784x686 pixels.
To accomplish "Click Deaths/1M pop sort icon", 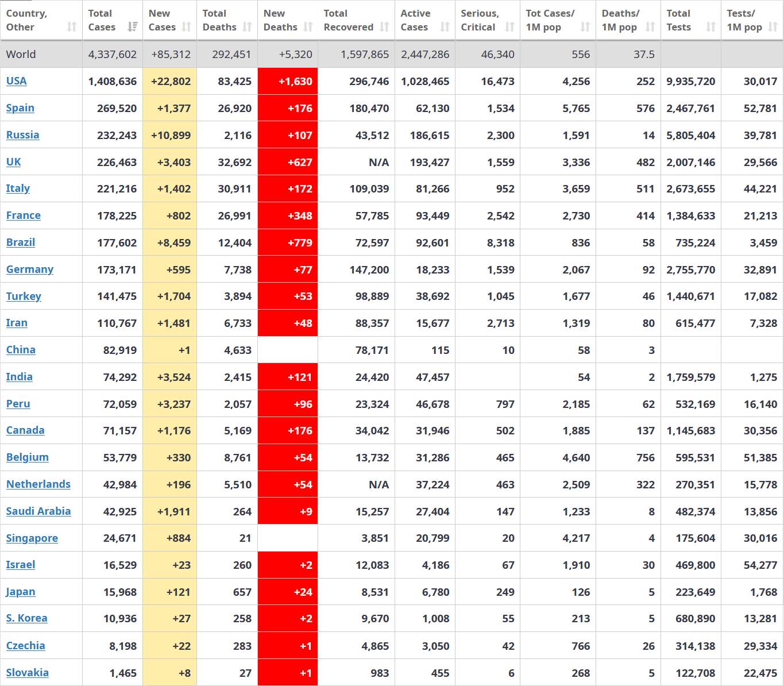I will (650, 27).
